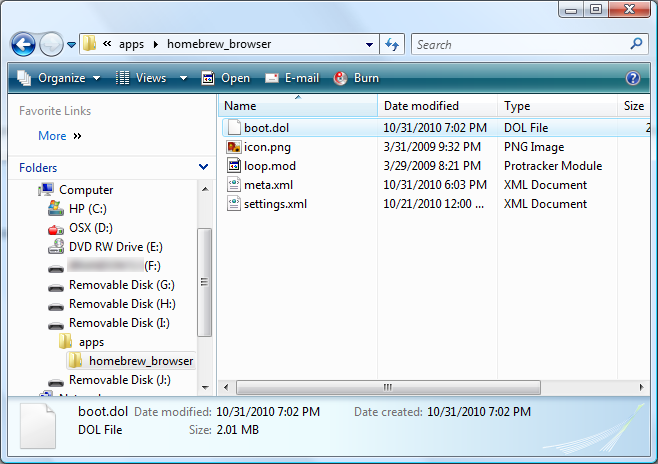
Task: Click the Back navigation arrow
Action: click(x=23, y=44)
